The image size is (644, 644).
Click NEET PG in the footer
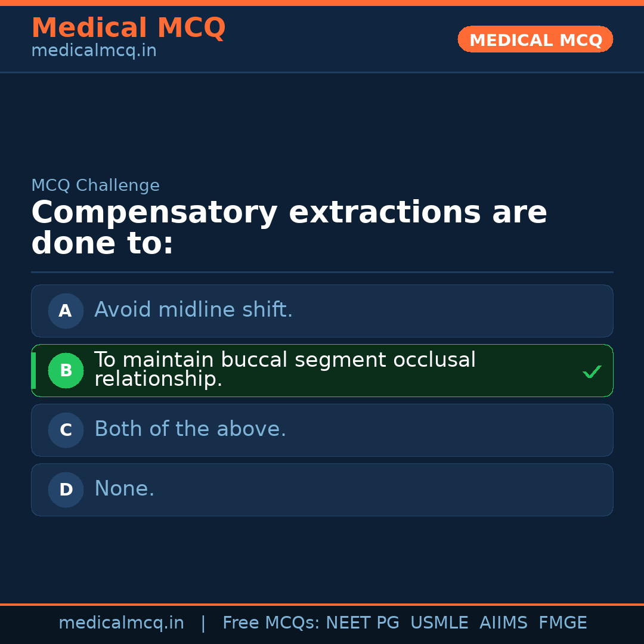(363, 623)
